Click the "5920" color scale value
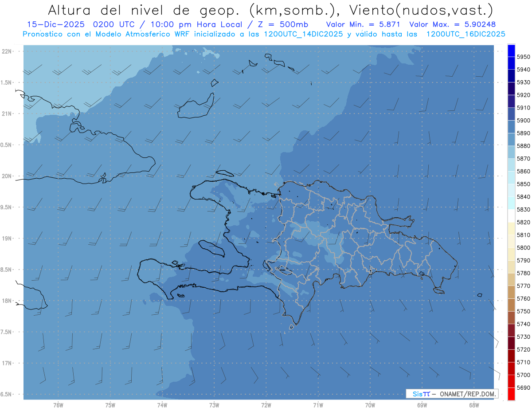 (523, 95)
